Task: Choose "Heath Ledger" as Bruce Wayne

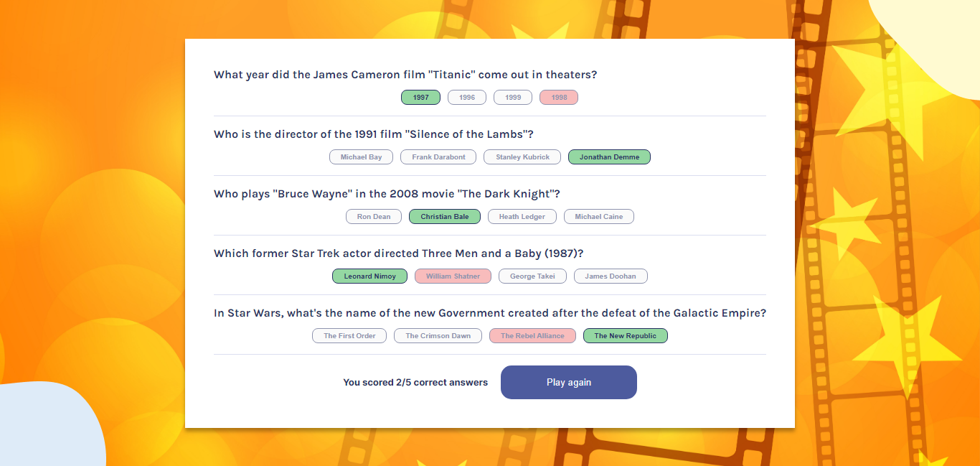Action: 522,216
